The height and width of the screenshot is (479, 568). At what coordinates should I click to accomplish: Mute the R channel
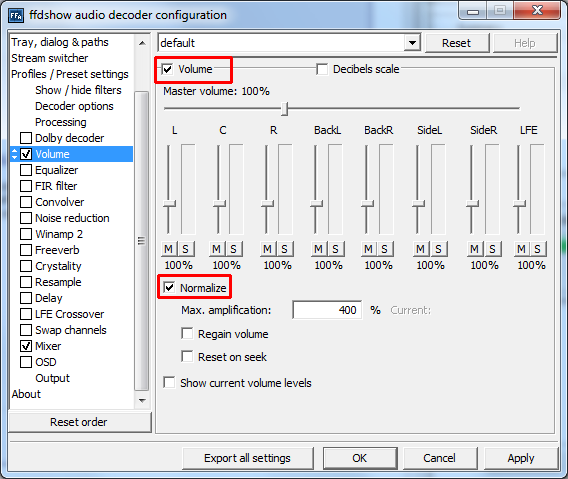click(268, 249)
